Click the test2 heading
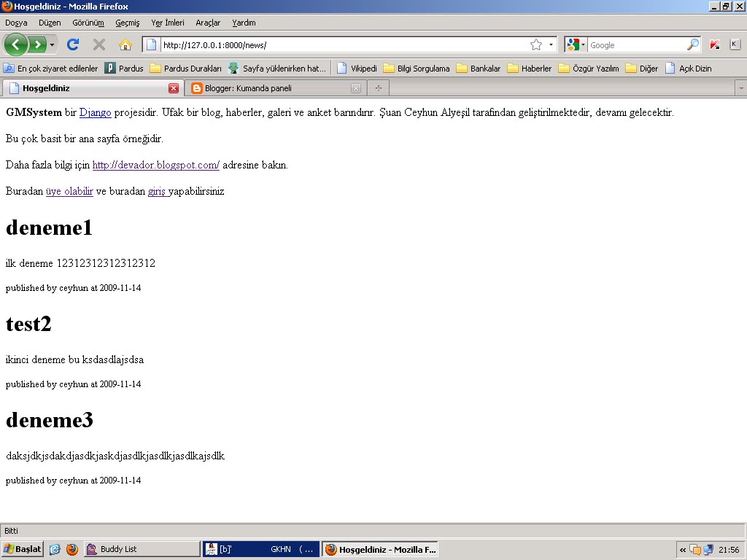Viewport: 747px width, 560px height. point(28,324)
